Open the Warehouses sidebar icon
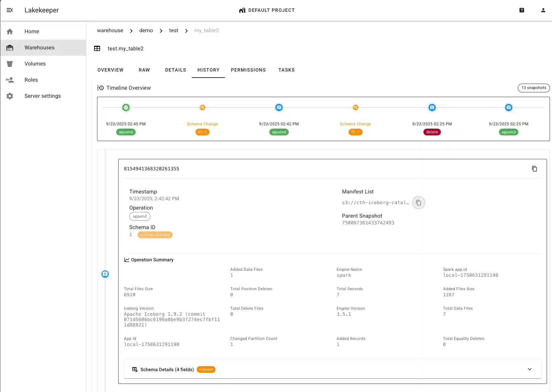 click(10, 47)
